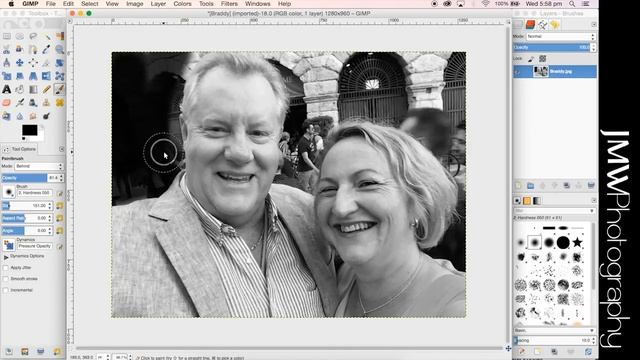Screen dimensions: 640x360
Task: Open the Filters menu
Action: (229, 4)
